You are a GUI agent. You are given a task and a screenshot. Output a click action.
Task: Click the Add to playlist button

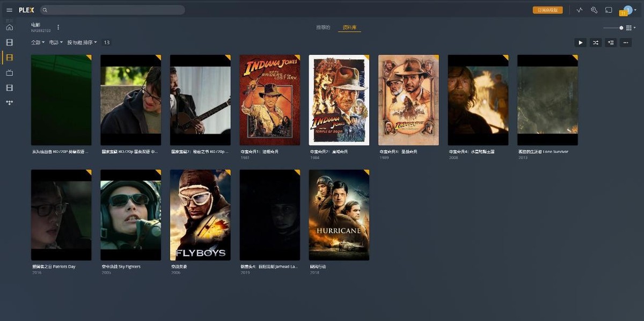click(610, 42)
